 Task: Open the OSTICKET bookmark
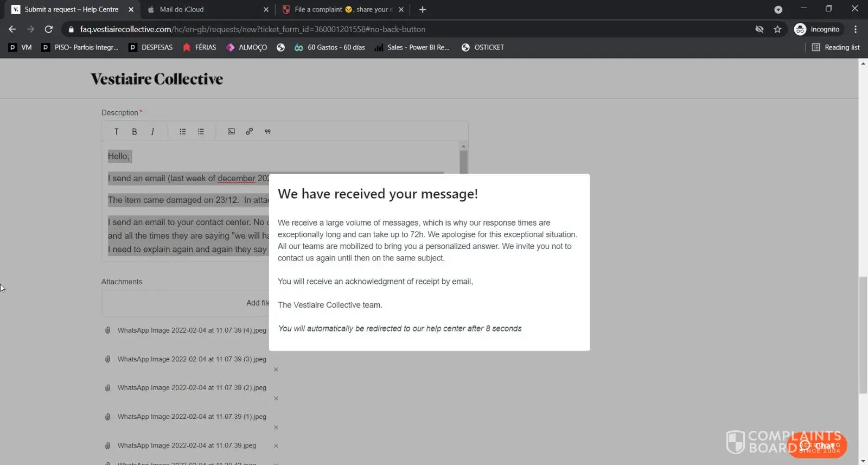coord(483,47)
